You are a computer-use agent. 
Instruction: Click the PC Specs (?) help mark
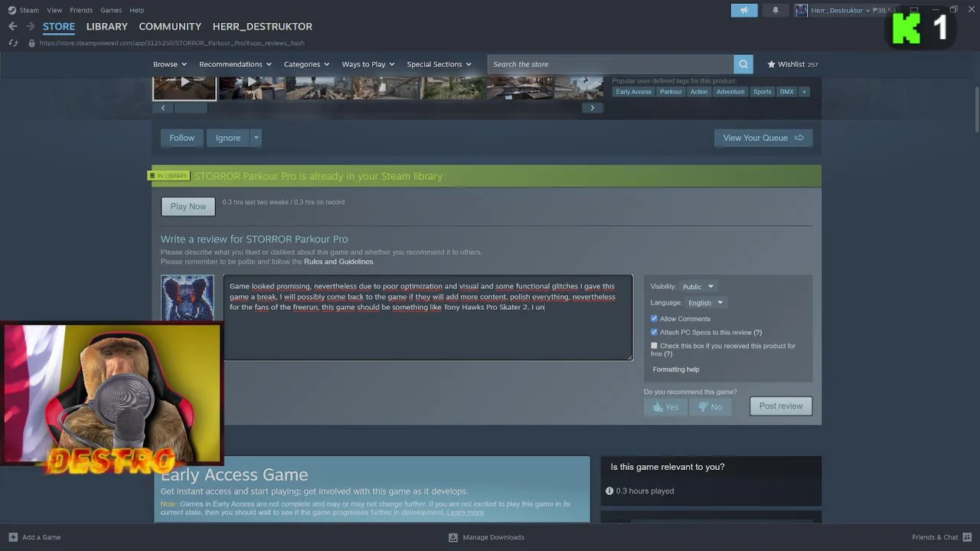[x=758, y=332]
